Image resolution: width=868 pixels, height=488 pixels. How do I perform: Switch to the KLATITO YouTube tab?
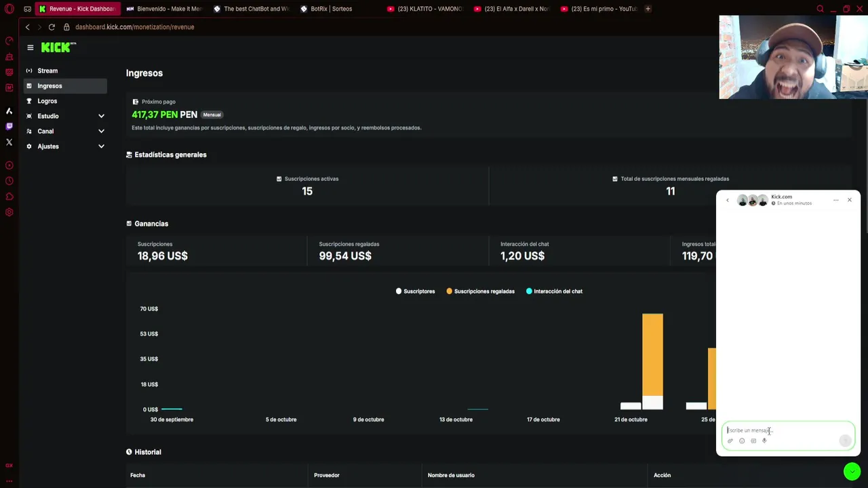426,9
